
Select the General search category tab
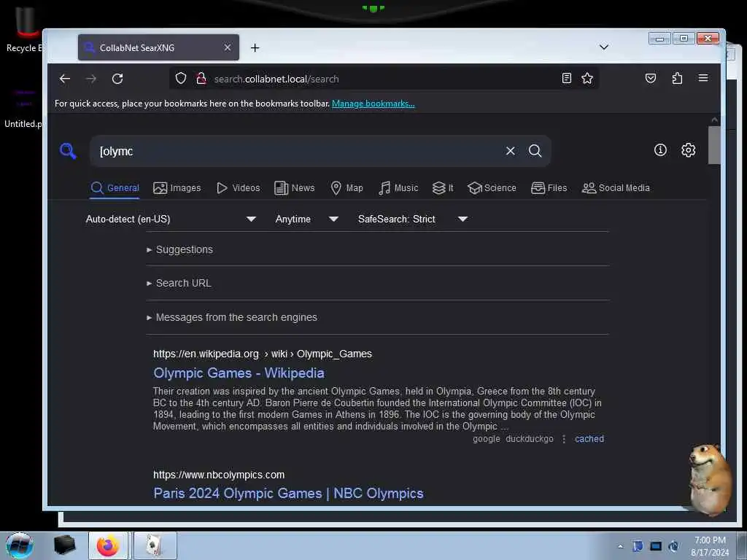(115, 187)
